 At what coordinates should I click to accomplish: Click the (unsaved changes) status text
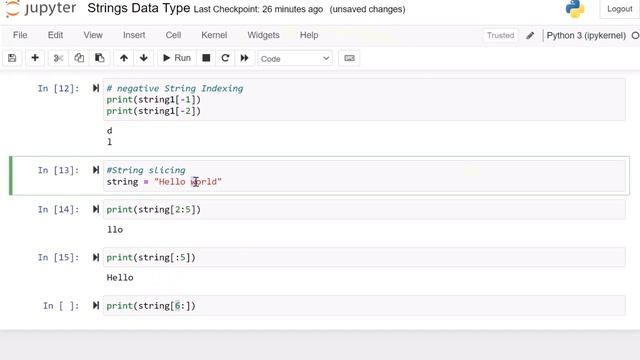click(x=367, y=9)
